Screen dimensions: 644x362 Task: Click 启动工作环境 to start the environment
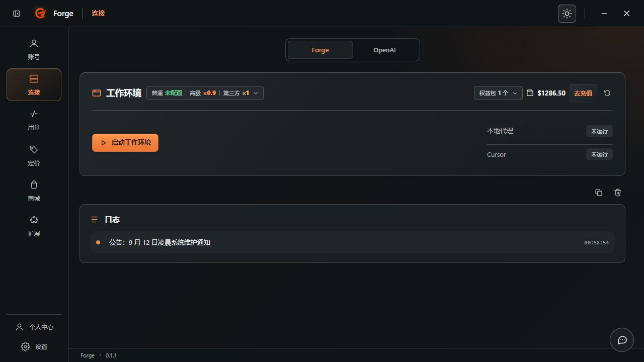[x=125, y=143]
